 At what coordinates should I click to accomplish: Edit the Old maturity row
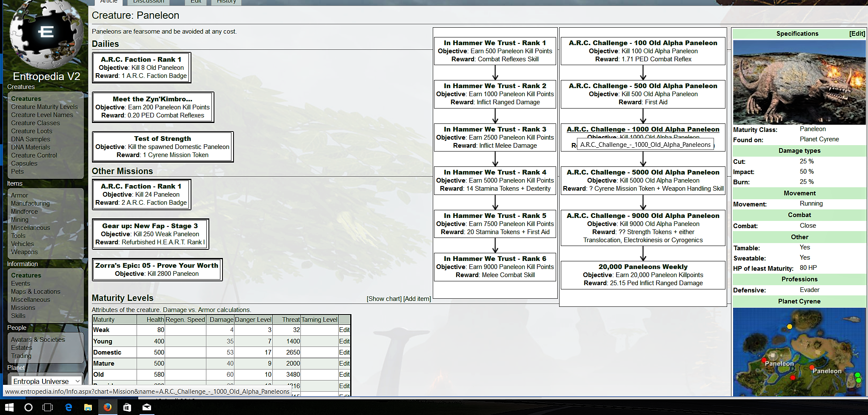pos(344,375)
